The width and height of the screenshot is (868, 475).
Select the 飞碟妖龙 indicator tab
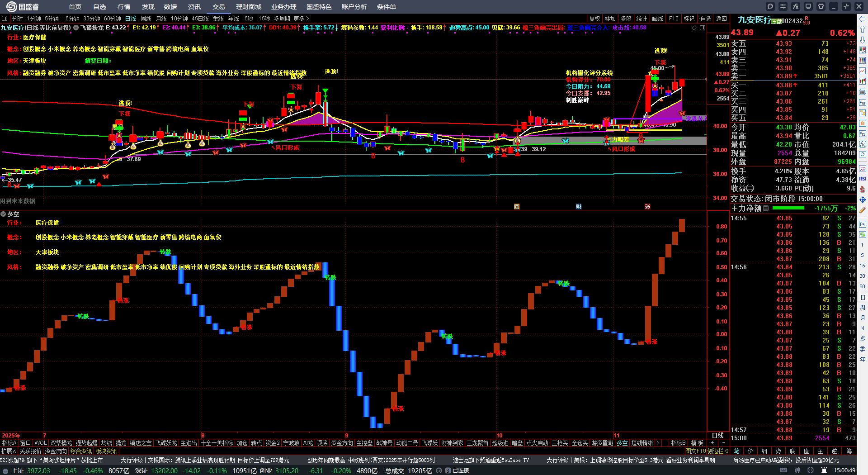[166, 443]
